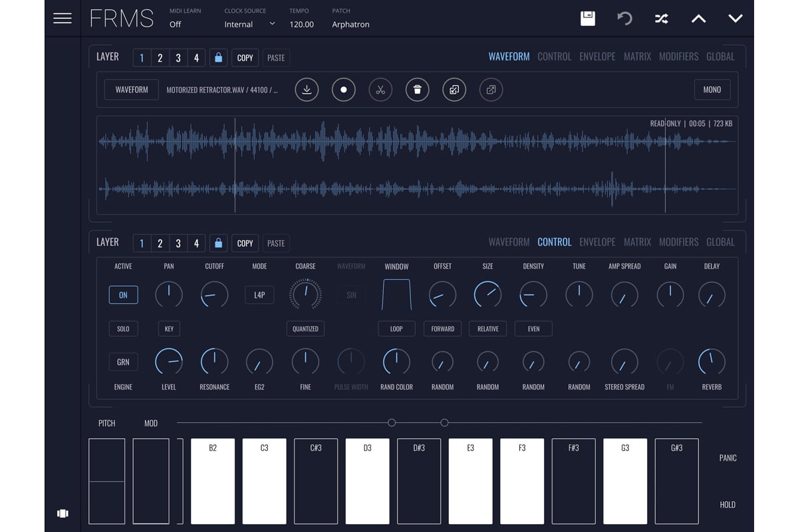Toggle the lock icon in the lower layer panel

point(218,243)
